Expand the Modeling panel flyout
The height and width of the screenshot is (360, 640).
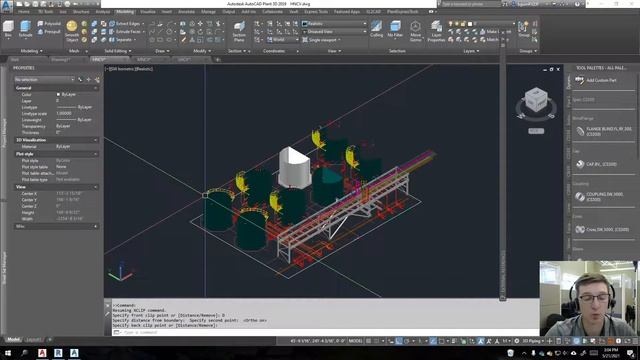point(31,51)
